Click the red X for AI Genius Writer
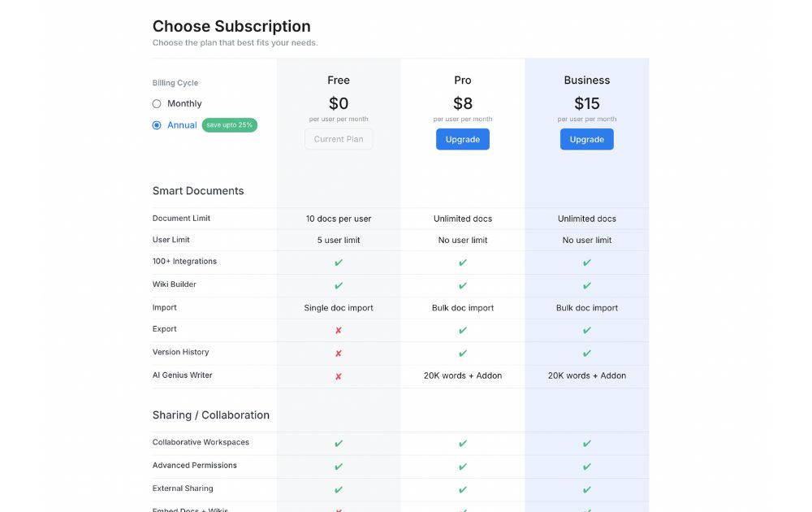812x512 pixels. pos(338,377)
